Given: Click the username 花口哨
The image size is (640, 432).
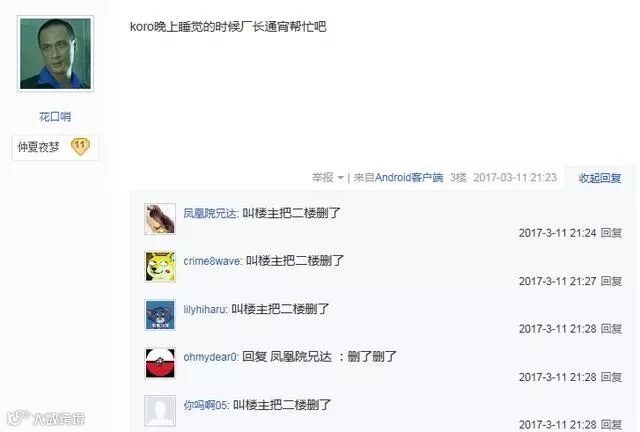Looking at the screenshot, I should pos(55,117).
